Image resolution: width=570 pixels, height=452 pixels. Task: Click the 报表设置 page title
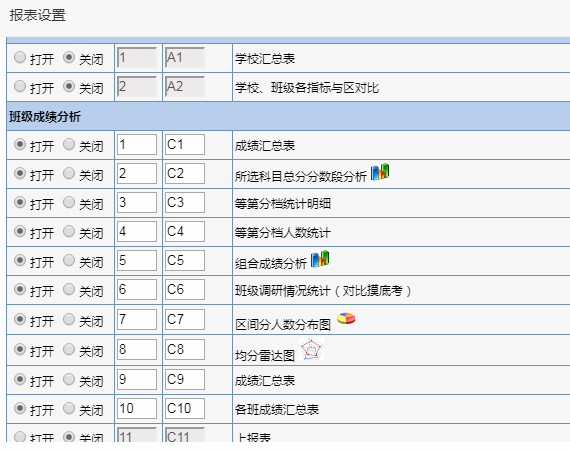37,15
